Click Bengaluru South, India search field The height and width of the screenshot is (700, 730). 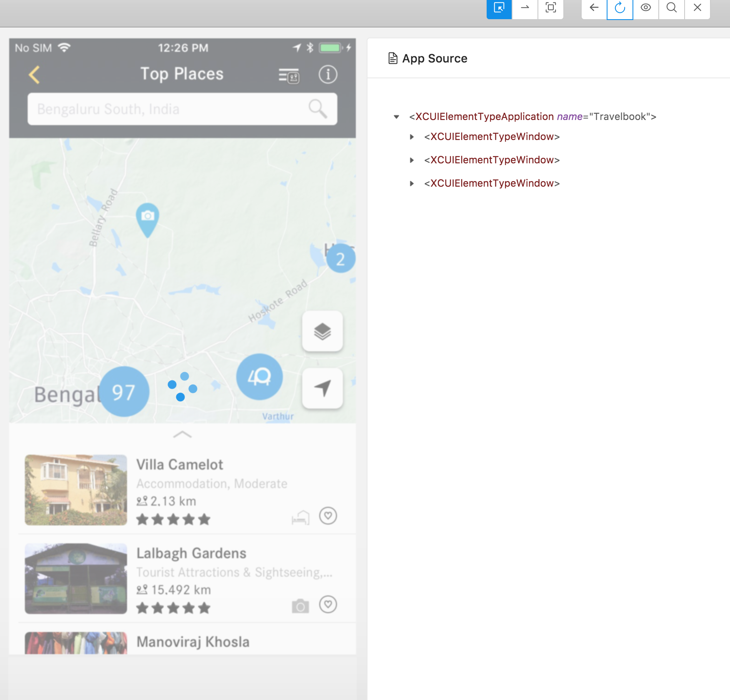pyautogui.click(x=182, y=109)
